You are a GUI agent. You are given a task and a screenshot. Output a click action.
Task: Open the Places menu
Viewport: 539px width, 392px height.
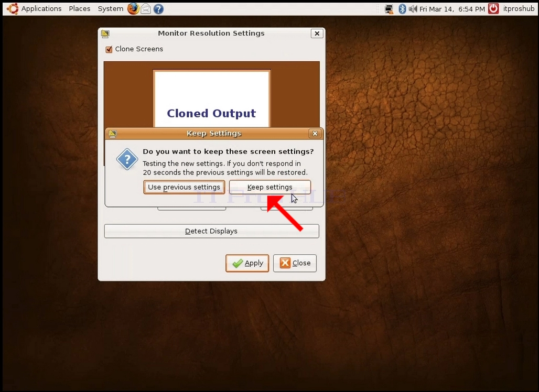79,8
